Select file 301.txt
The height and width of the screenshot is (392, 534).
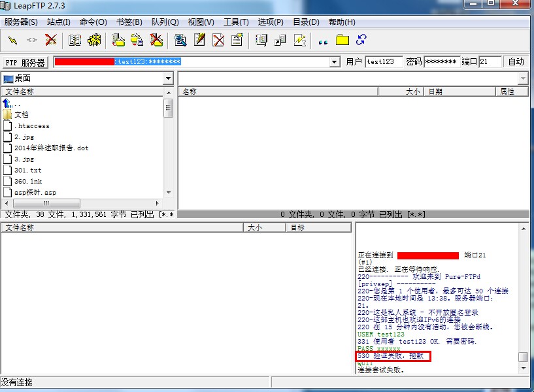click(x=22, y=170)
